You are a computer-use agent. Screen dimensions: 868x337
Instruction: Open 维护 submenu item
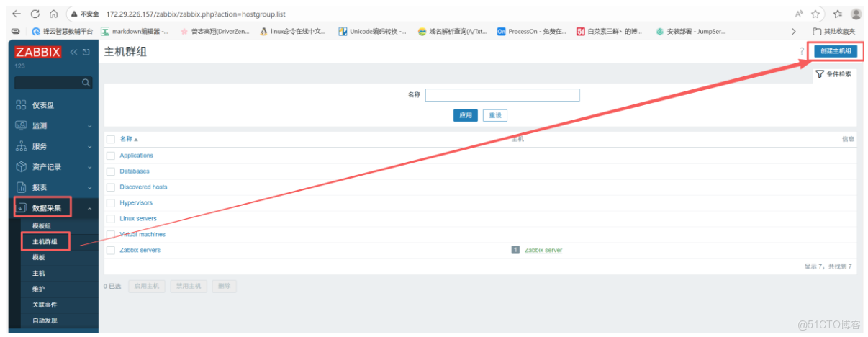tap(39, 289)
